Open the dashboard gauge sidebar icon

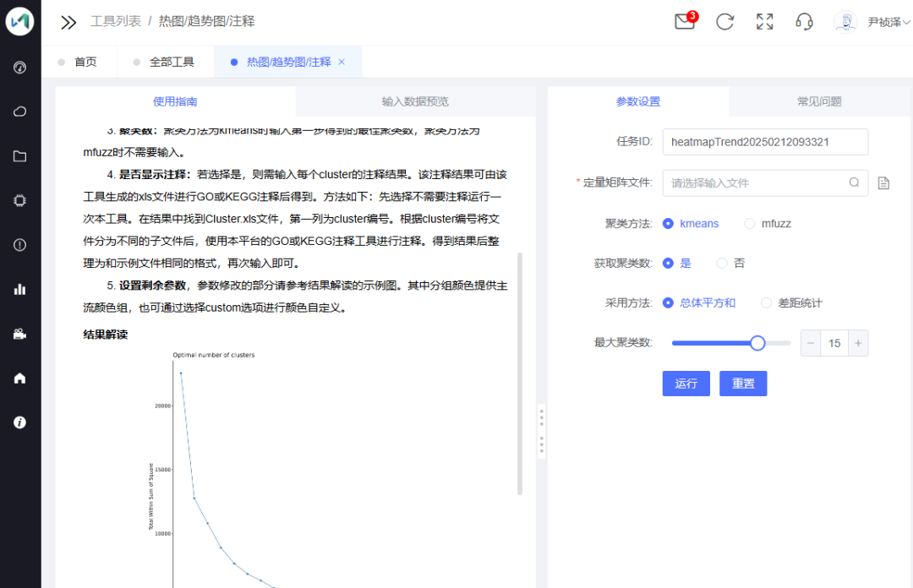point(19,68)
